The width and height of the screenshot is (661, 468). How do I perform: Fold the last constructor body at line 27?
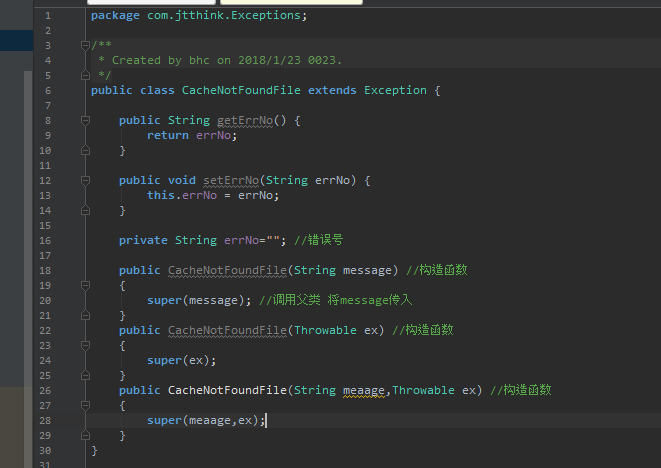pos(85,406)
